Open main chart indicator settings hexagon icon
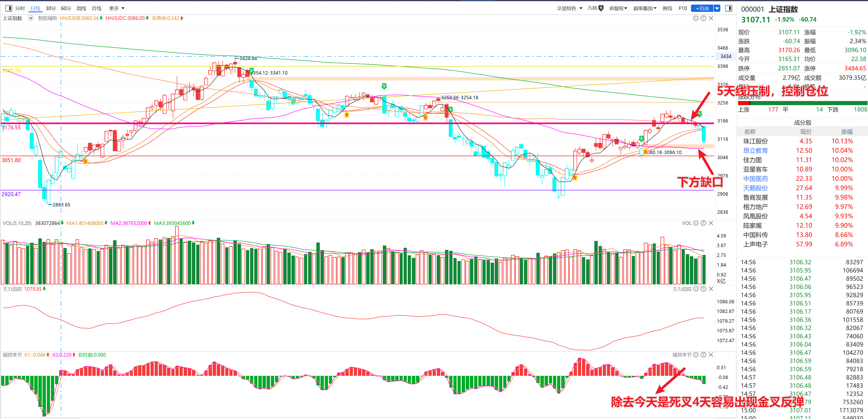868x419 pixels. point(696,18)
